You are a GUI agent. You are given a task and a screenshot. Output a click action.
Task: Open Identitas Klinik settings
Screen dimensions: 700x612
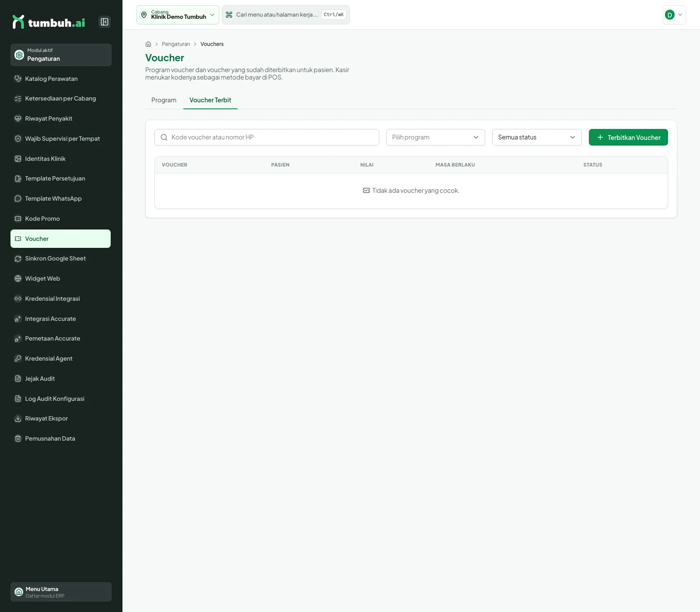click(x=60, y=159)
